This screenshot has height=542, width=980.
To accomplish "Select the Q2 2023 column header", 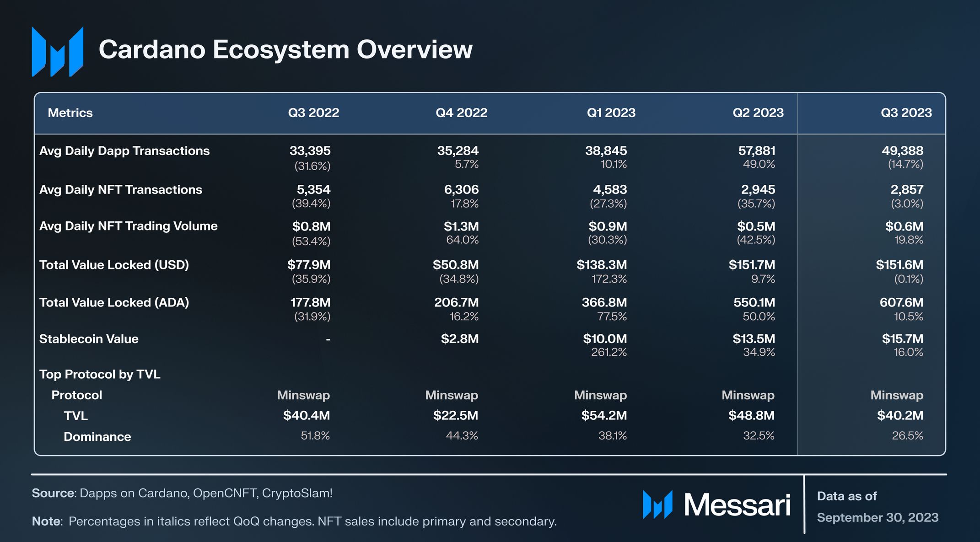I will [758, 113].
